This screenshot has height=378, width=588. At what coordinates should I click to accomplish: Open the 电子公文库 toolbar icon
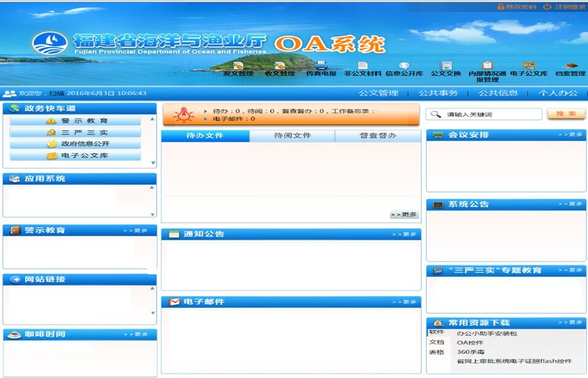(528, 68)
